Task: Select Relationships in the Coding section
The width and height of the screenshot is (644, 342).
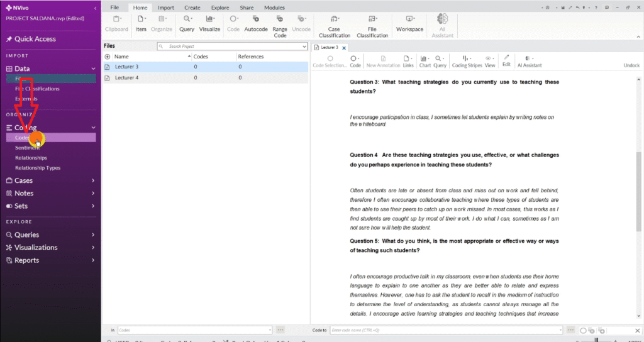Action: (x=31, y=158)
